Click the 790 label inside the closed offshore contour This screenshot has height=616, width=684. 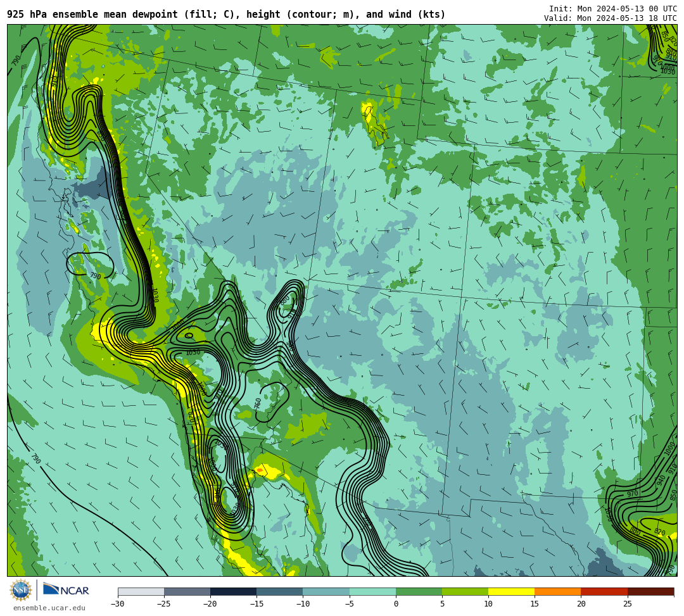[96, 276]
